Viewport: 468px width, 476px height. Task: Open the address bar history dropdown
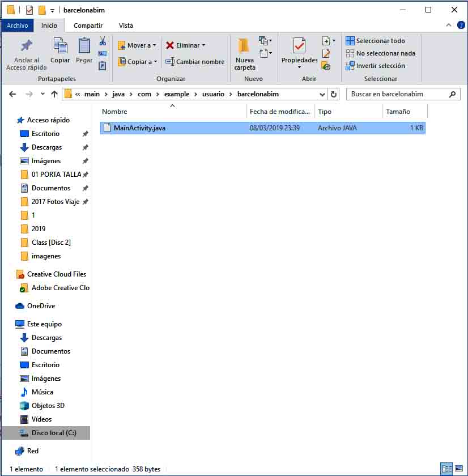click(x=322, y=95)
